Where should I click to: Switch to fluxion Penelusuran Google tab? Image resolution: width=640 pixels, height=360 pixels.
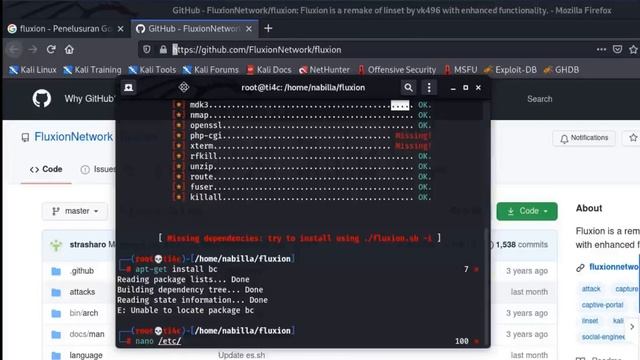[65, 29]
